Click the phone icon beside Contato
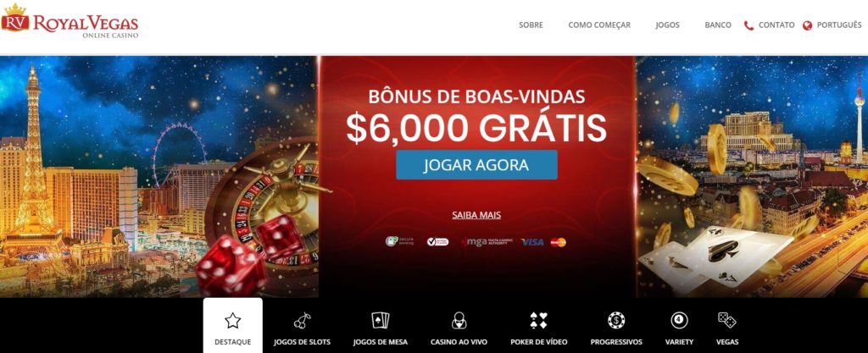 (x=749, y=25)
